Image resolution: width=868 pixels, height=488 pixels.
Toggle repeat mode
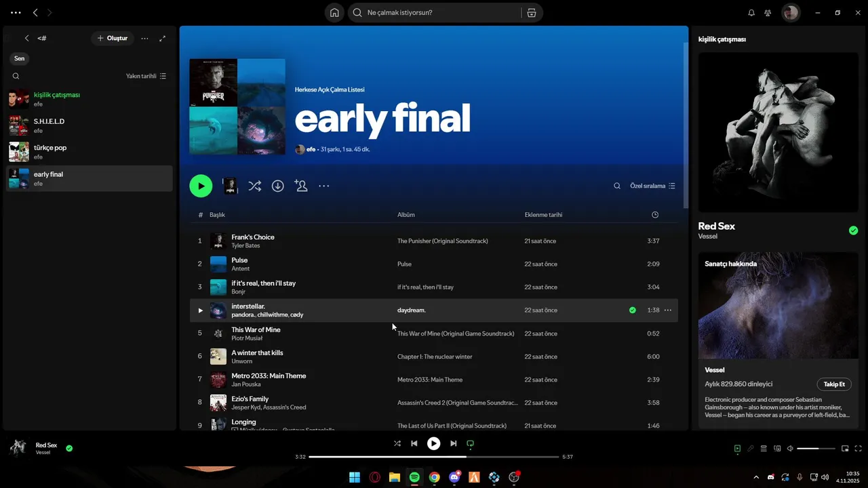[x=470, y=443]
